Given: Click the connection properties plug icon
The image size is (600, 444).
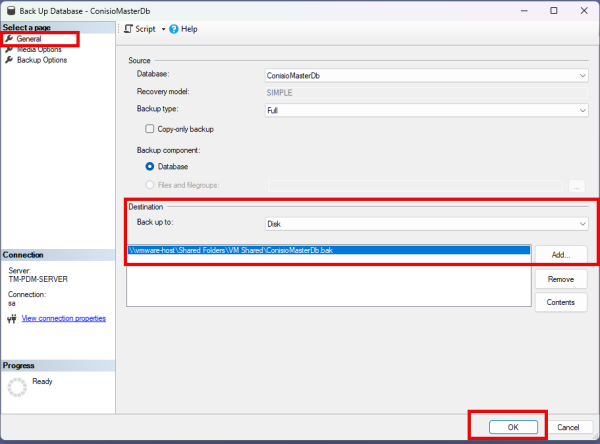Looking at the screenshot, I should (x=11, y=318).
